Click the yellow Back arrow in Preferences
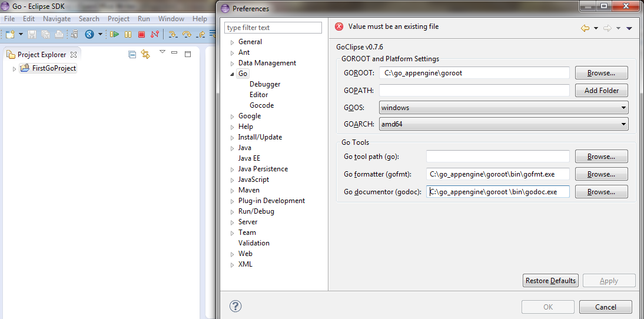 coord(585,28)
